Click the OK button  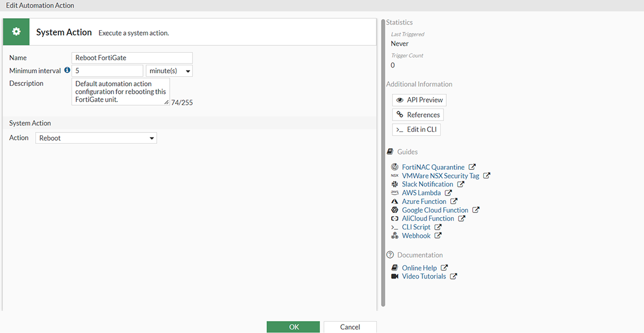click(x=293, y=327)
